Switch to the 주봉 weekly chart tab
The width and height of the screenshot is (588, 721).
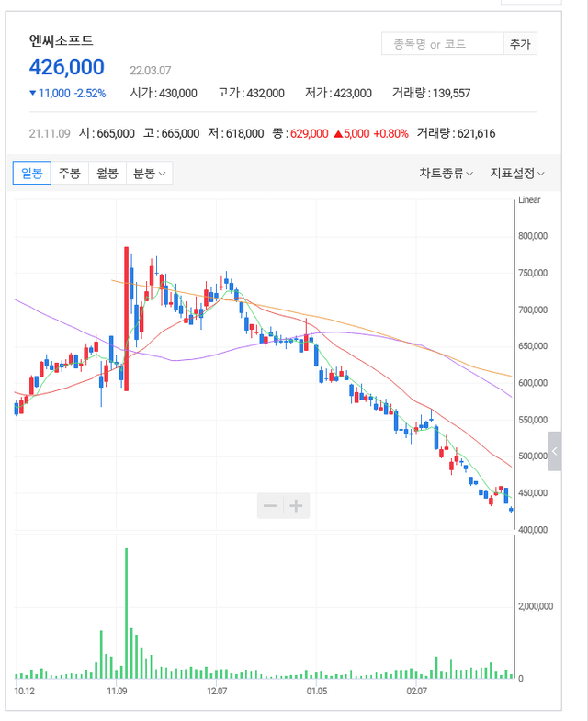[69, 173]
